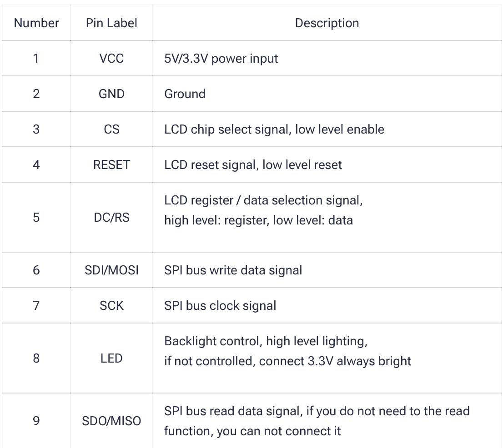Select the CS pin label cell
The height and width of the screenshot is (448, 503).
(111, 129)
